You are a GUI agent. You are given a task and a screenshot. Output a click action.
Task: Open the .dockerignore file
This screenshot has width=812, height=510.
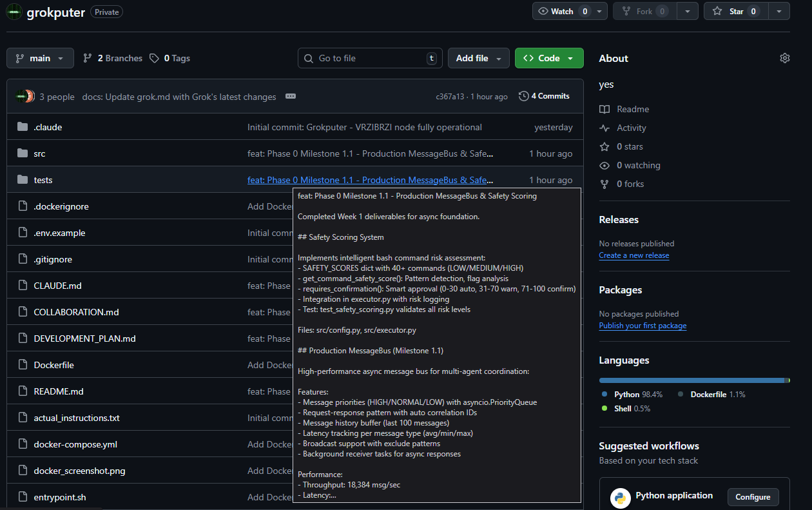61,206
